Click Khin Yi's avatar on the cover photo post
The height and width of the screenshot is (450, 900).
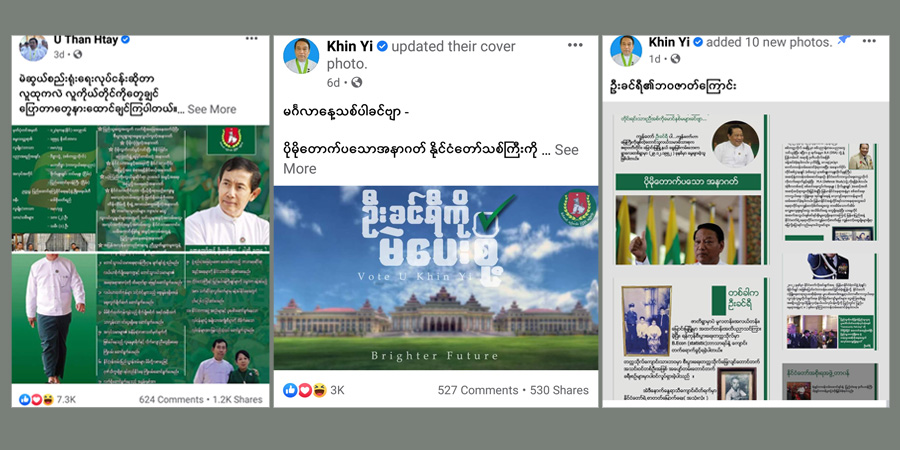tap(301, 56)
